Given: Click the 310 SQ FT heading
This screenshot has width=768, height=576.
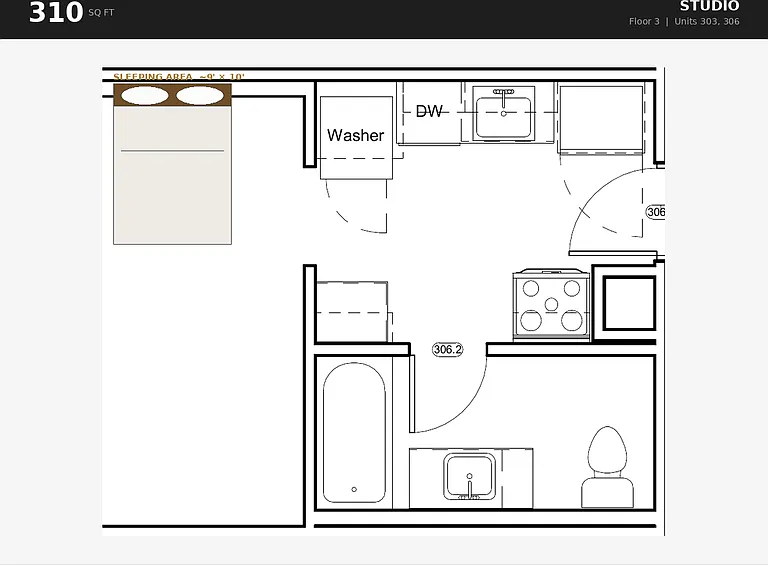Looking at the screenshot, I should coord(72,12).
